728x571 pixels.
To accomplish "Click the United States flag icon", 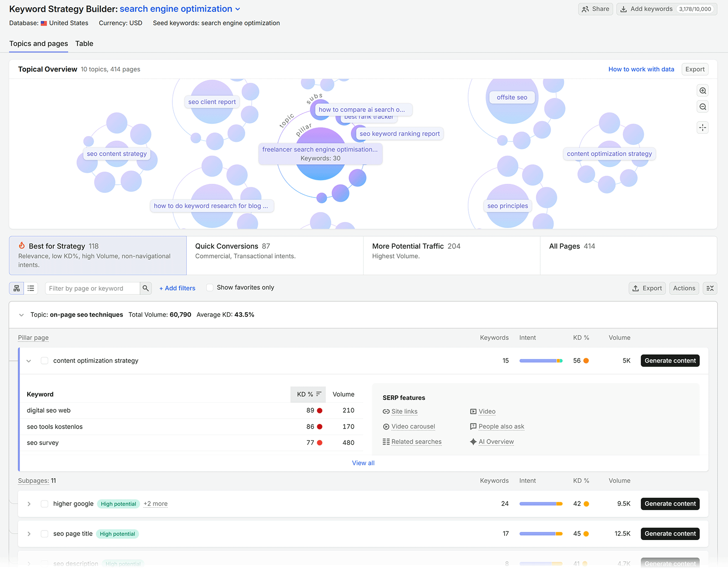I will [44, 23].
